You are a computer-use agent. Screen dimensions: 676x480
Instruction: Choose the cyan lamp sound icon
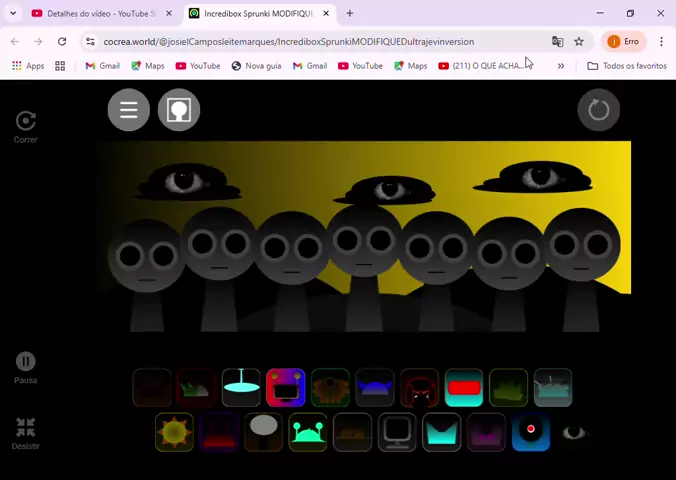(x=241, y=388)
